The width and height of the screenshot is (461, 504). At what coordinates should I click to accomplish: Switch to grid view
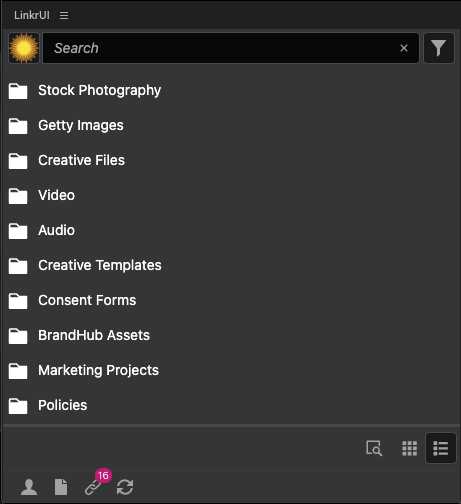point(409,448)
